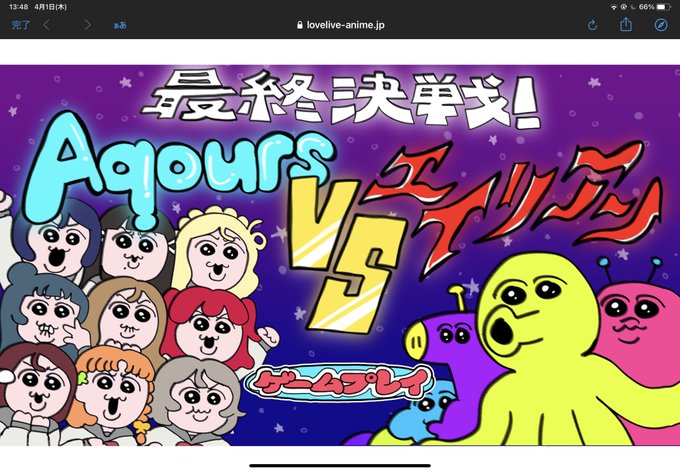The image size is (680, 472).
Task: Go back with the left arrow
Action: 46,25
